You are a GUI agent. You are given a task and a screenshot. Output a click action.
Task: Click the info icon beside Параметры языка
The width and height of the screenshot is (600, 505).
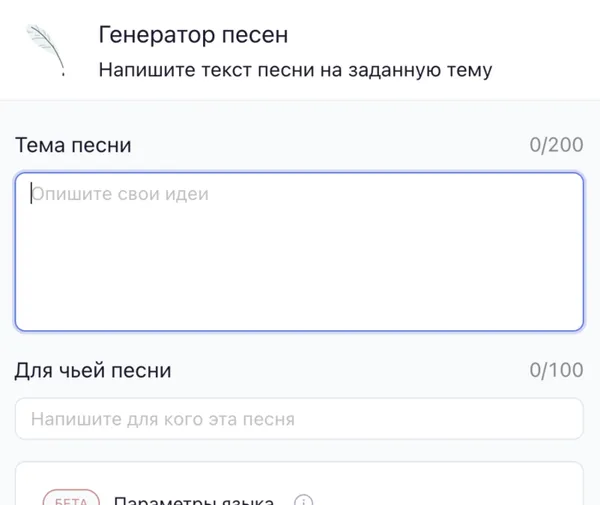pos(304,500)
